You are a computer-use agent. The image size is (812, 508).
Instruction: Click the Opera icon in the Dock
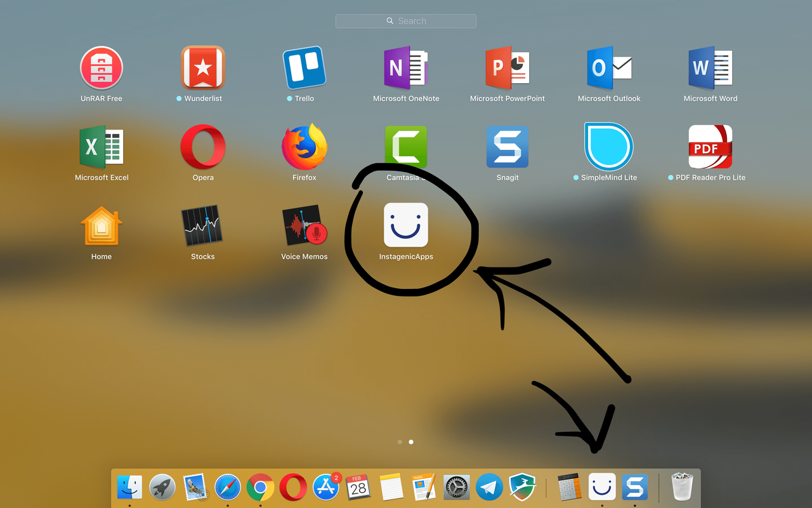(x=293, y=487)
